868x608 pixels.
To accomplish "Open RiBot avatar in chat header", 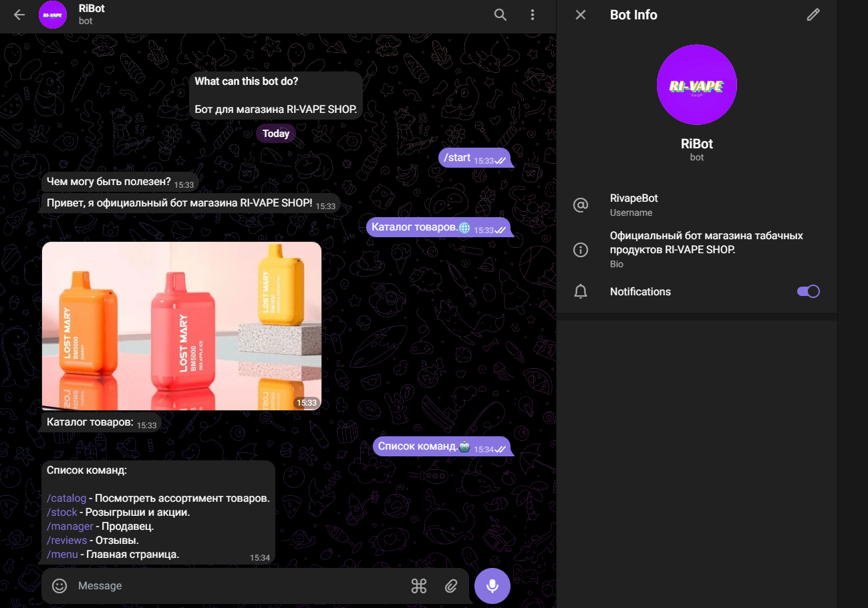I will 53,15.
